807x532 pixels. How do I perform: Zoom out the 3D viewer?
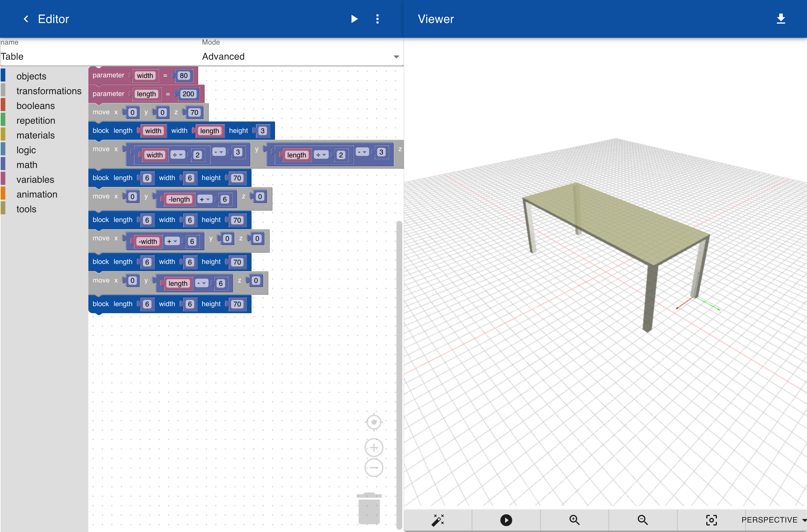(x=643, y=520)
